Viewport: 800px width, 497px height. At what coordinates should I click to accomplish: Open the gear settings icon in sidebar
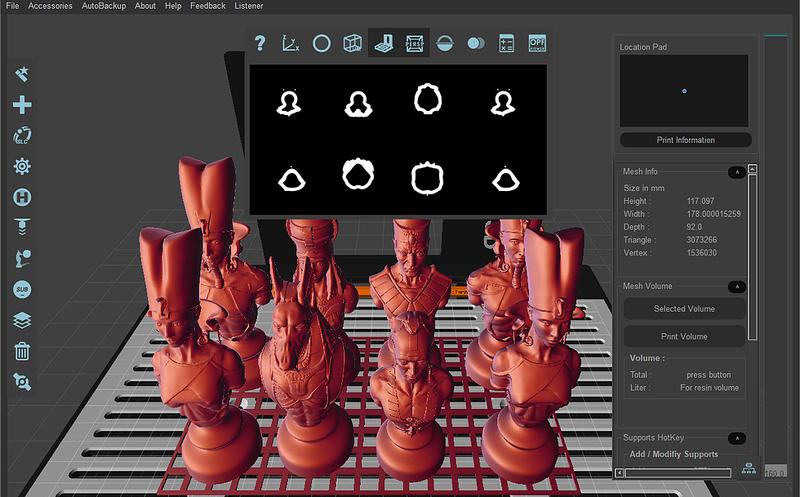(x=22, y=166)
